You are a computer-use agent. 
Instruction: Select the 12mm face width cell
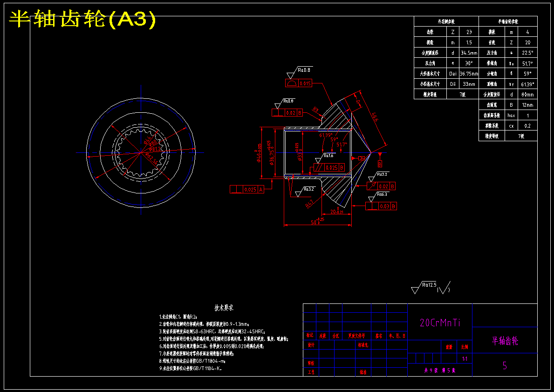(x=527, y=105)
